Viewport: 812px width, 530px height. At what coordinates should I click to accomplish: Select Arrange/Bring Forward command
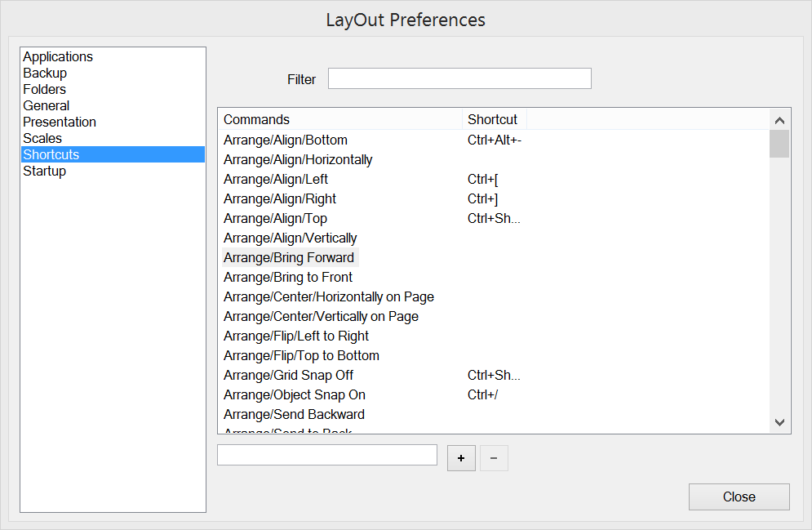pos(289,257)
